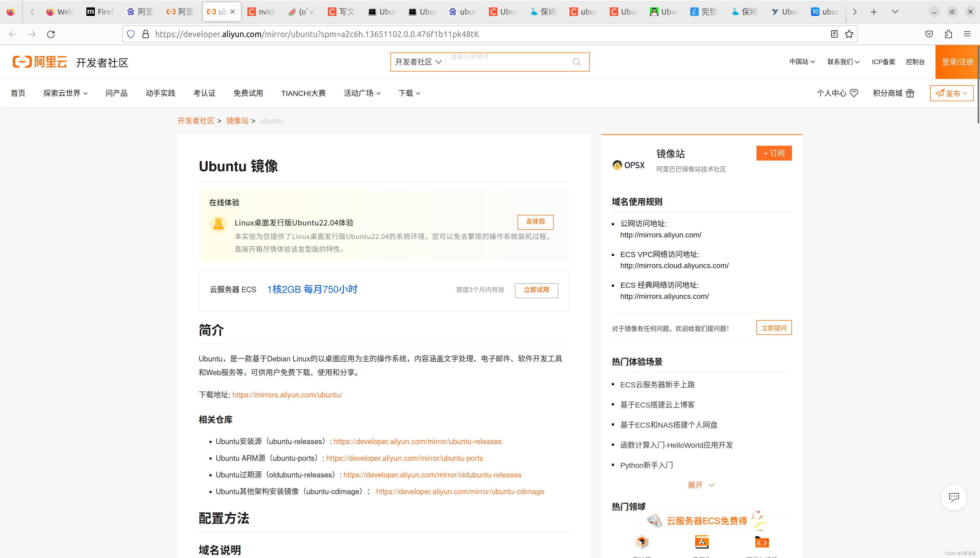Screen dimensions: 980x558
Task: Click the 镜像站 breadcrumb link
Action: point(237,121)
